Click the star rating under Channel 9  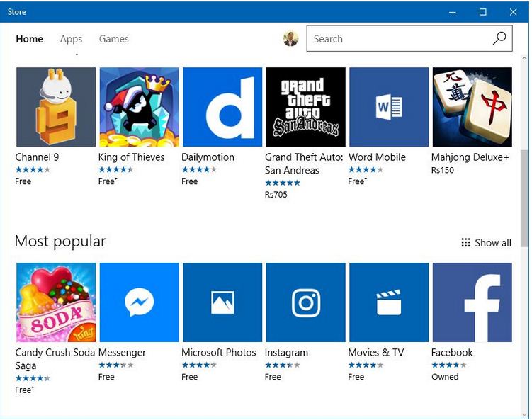(x=33, y=169)
